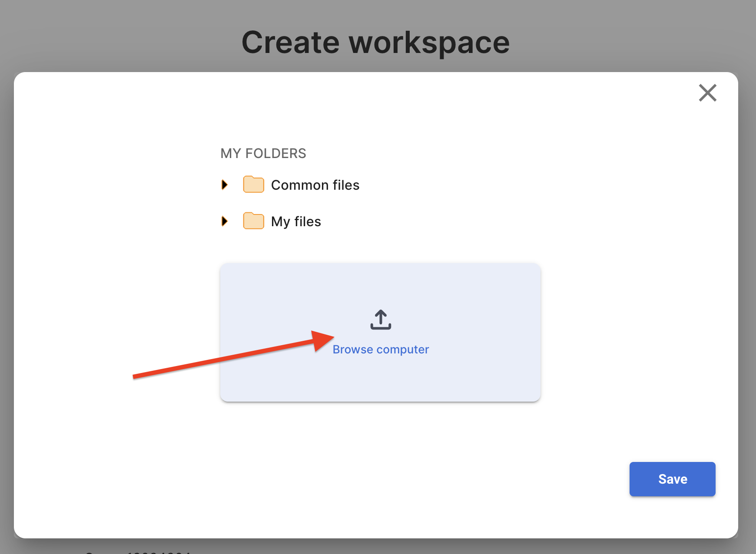Click the Create workspace title text
Screen dimensions: 756x554
(375, 43)
